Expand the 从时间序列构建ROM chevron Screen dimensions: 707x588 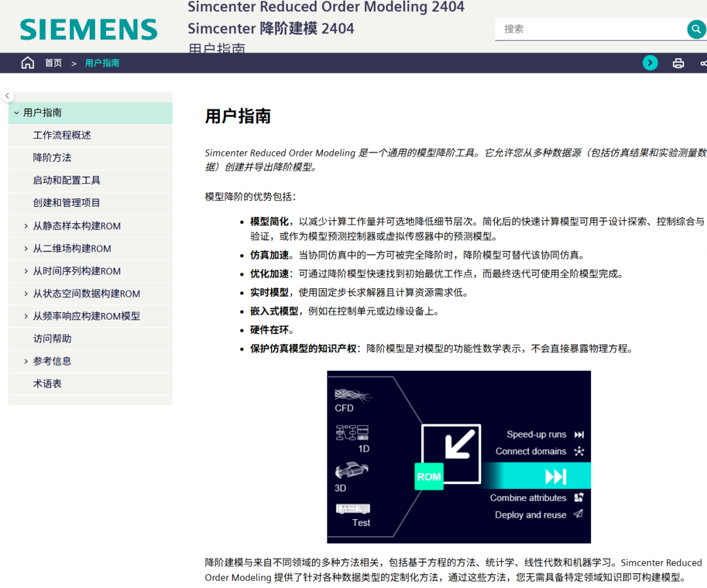(26, 271)
